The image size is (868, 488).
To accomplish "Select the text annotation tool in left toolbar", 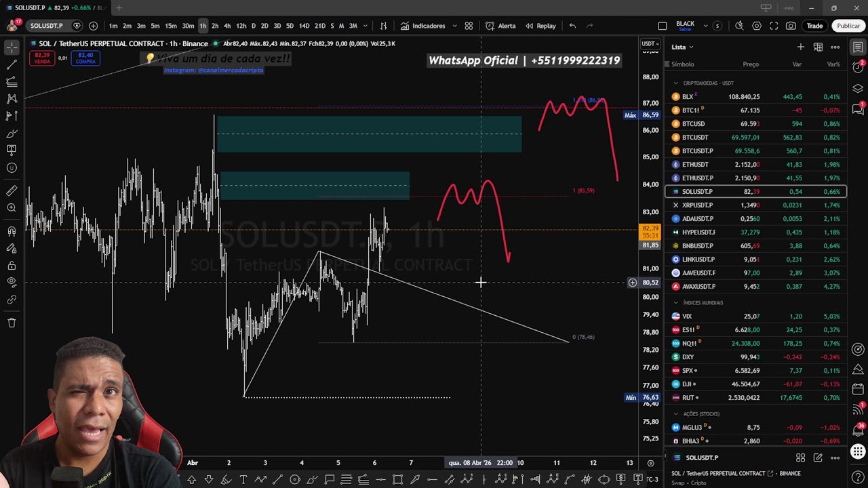I will click(x=12, y=150).
